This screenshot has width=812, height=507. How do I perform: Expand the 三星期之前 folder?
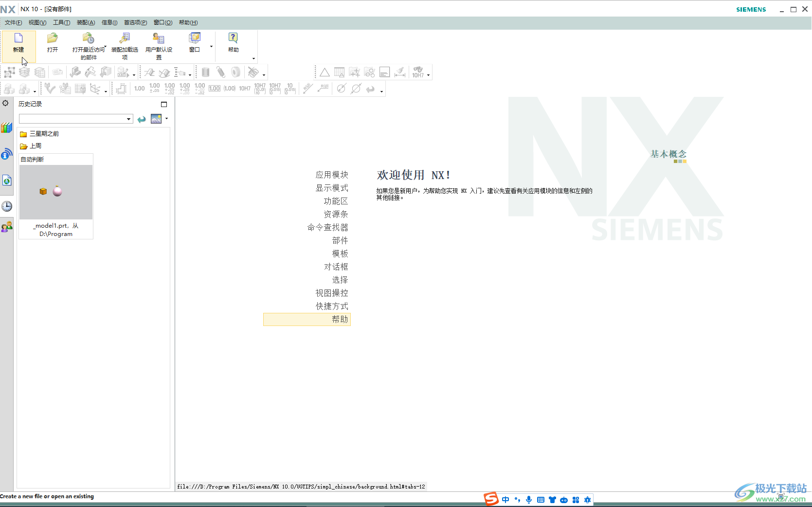39,134
